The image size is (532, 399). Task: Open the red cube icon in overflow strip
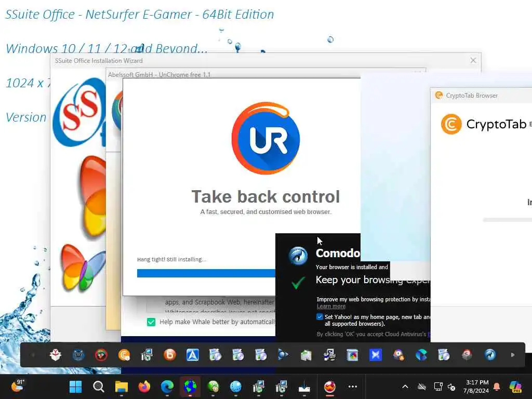click(467, 355)
